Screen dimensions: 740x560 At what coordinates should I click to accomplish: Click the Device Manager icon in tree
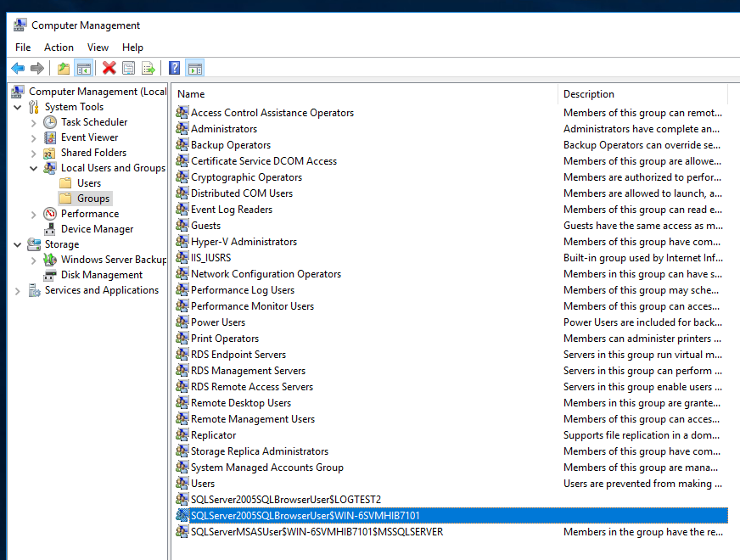50,229
